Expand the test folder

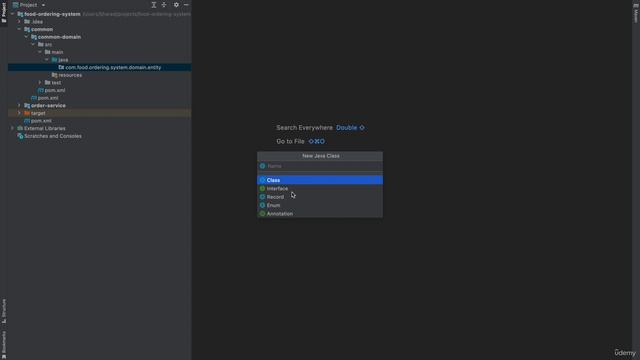[x=40, y=82]
